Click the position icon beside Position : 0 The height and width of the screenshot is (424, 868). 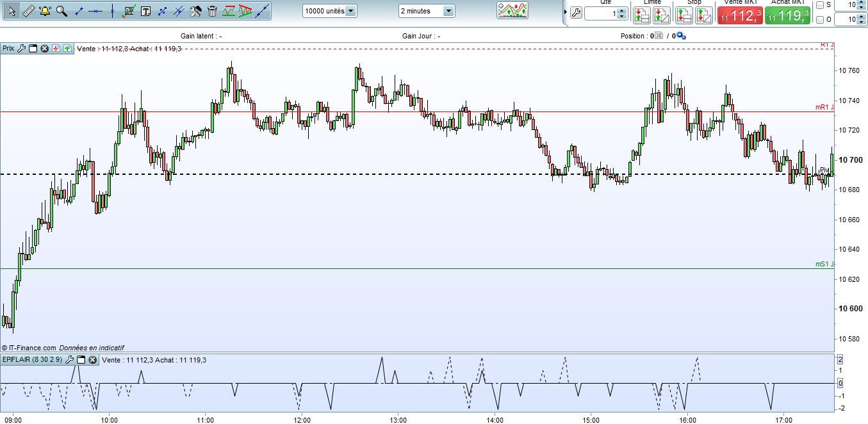[x=659, y=36]
